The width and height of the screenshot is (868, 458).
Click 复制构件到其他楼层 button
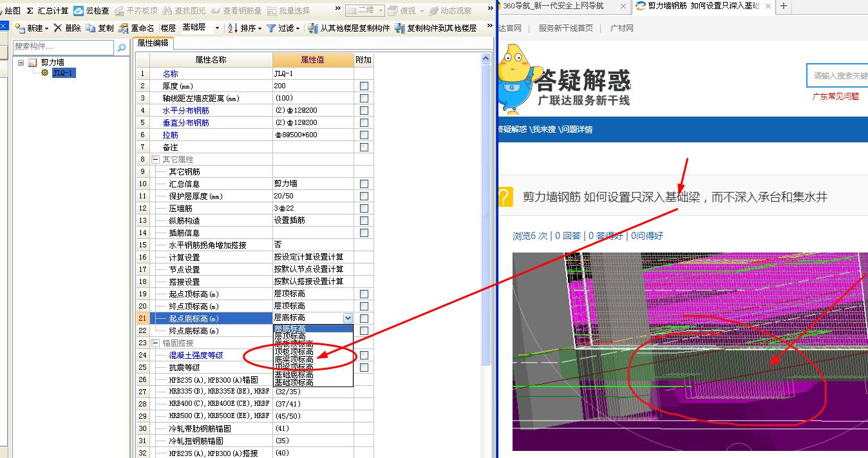click(x=436, y=28)
